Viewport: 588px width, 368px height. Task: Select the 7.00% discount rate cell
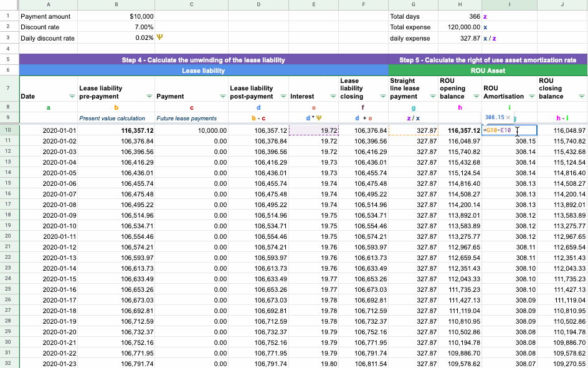coord(116,27)
